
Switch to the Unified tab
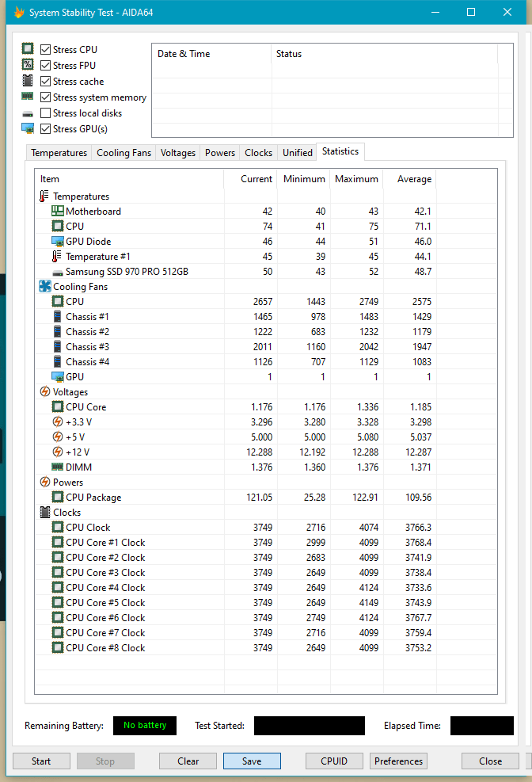[x=298, y=153]
